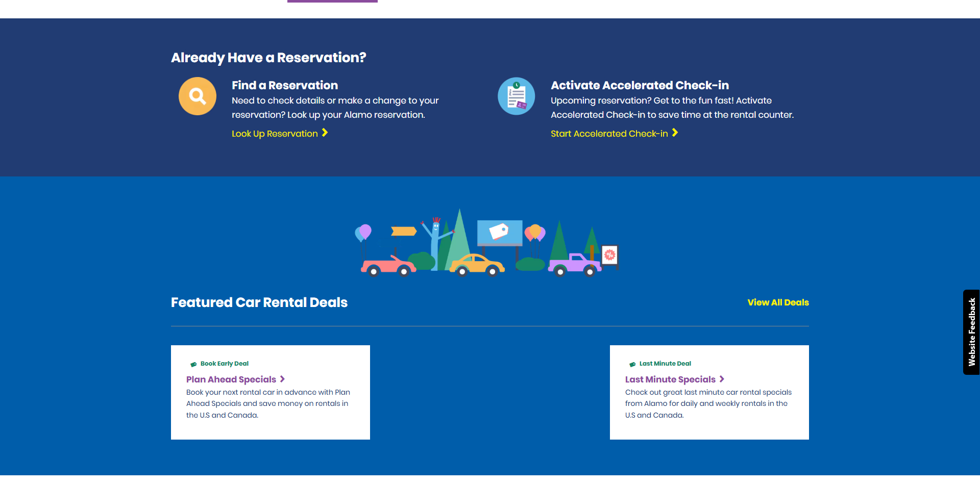980x486 pixels.
Task: Click the chevron after Start Accelerated Check-in
Action: point(675,133)
